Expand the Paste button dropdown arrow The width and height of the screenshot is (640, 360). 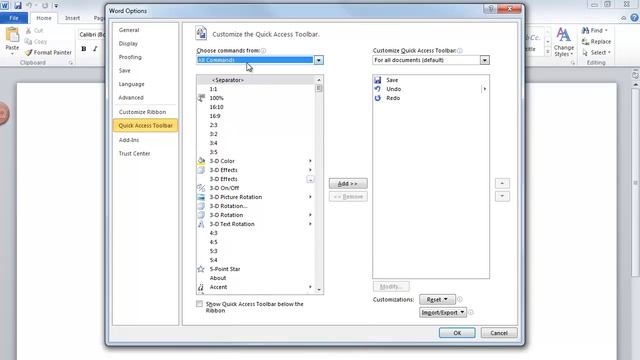[12, 53]
